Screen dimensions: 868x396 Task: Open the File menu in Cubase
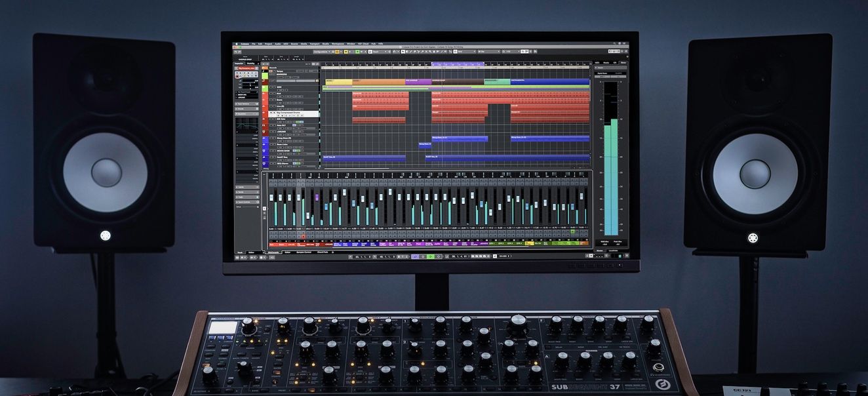click(x=254, y=44)
